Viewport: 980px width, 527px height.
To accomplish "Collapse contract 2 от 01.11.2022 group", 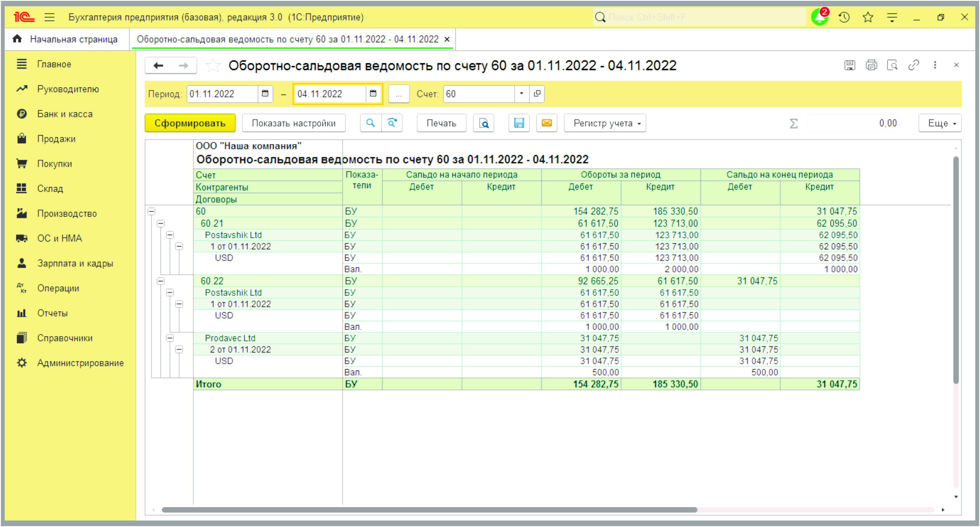I will click(x=179, y=350).
